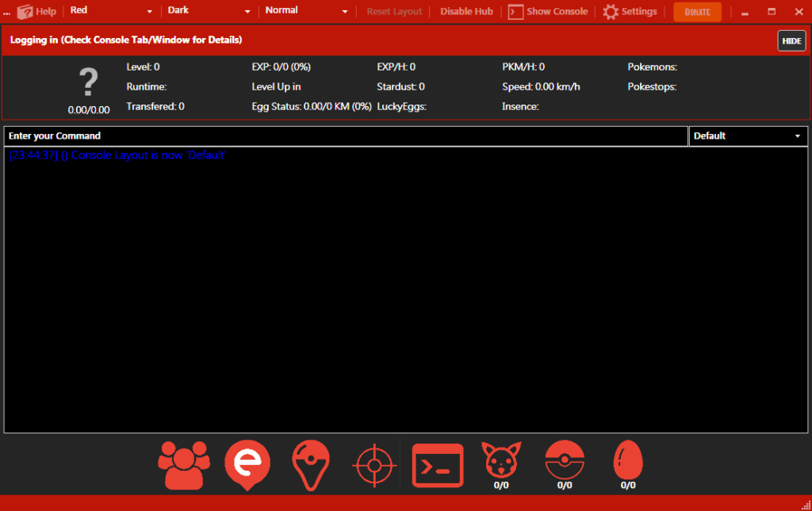Screen dimensions: 812x511
Task: Click the 'e' speech-bubble location icon
Action: coord(247,464)
